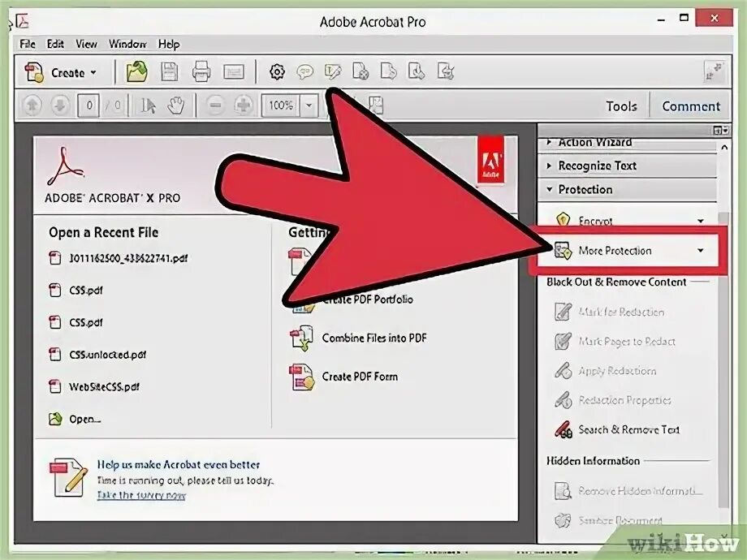
Task: Open the Help menu
Action: click(x=169, y=45)
